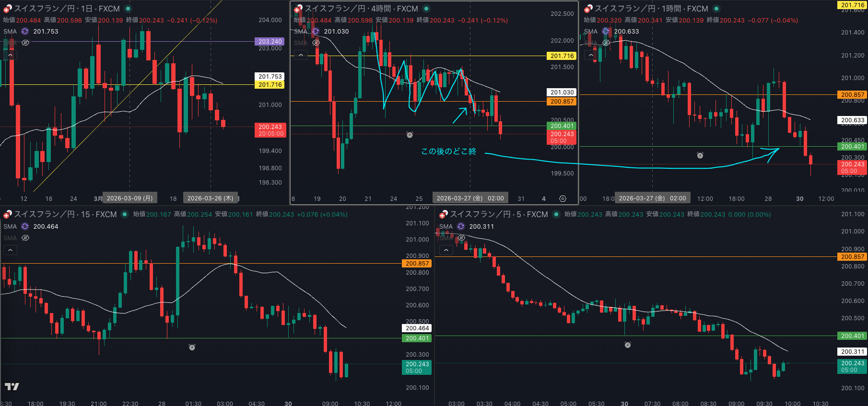The image size is (868, 406).
Task: Click the SMA sync icon on the daily chart
Action: pyautogui.click(x=25, y=31)
